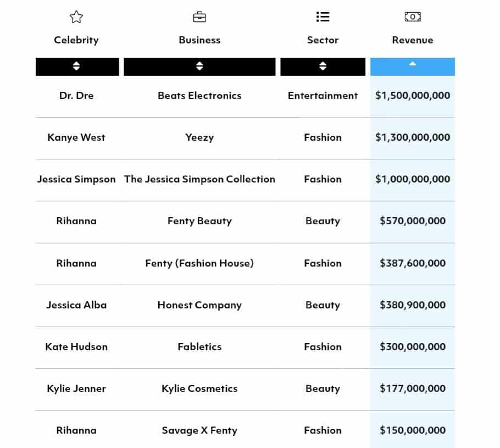This screenshot has height=448, width=500.
Task: Click Entertainment in the Sector column
Action: pos(323,96)
